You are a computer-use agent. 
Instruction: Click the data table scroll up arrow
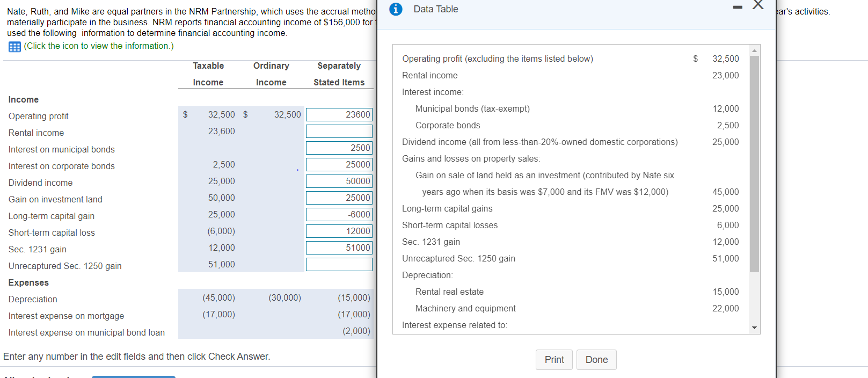point(754,50)
